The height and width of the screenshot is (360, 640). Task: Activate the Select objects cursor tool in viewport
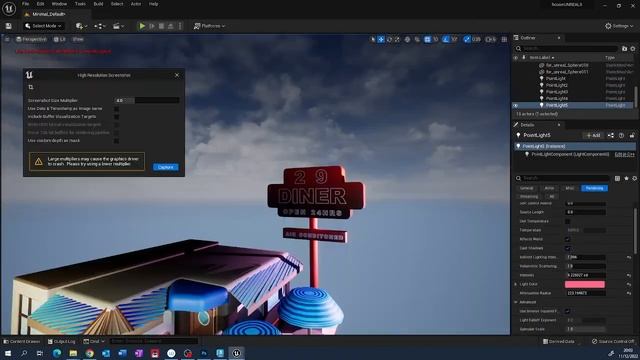point(373,39)
